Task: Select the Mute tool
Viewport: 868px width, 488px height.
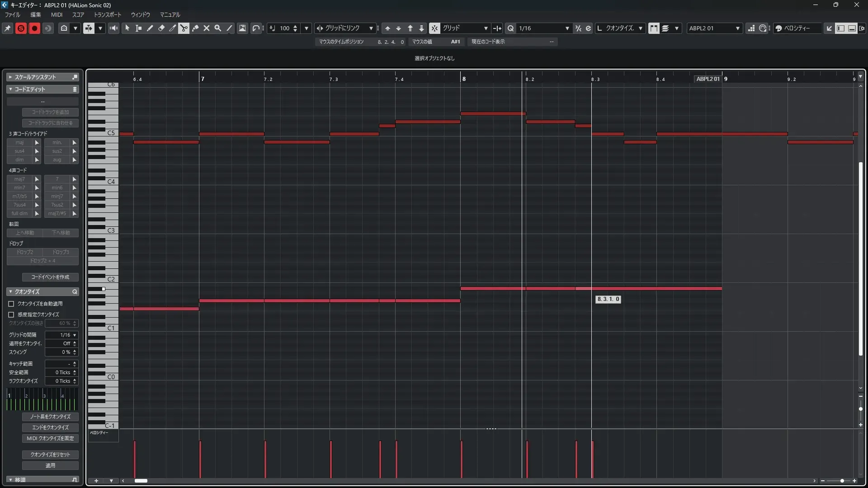Action: [x=207, y=28]
